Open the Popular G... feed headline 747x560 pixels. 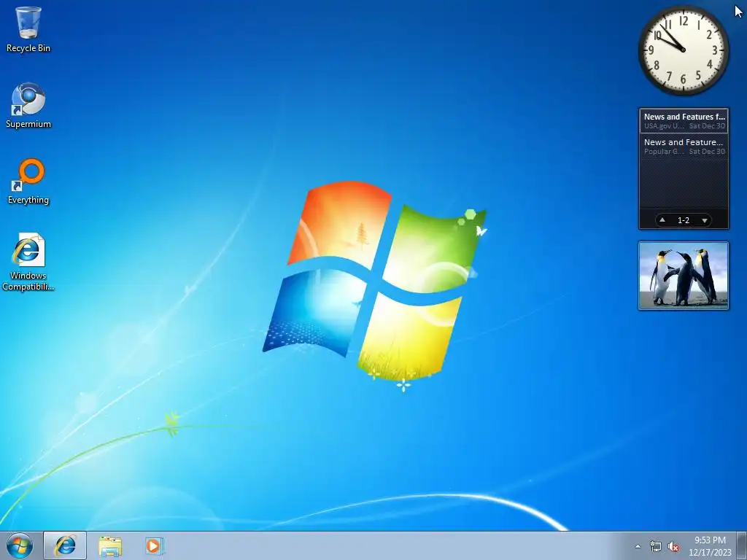684,146
